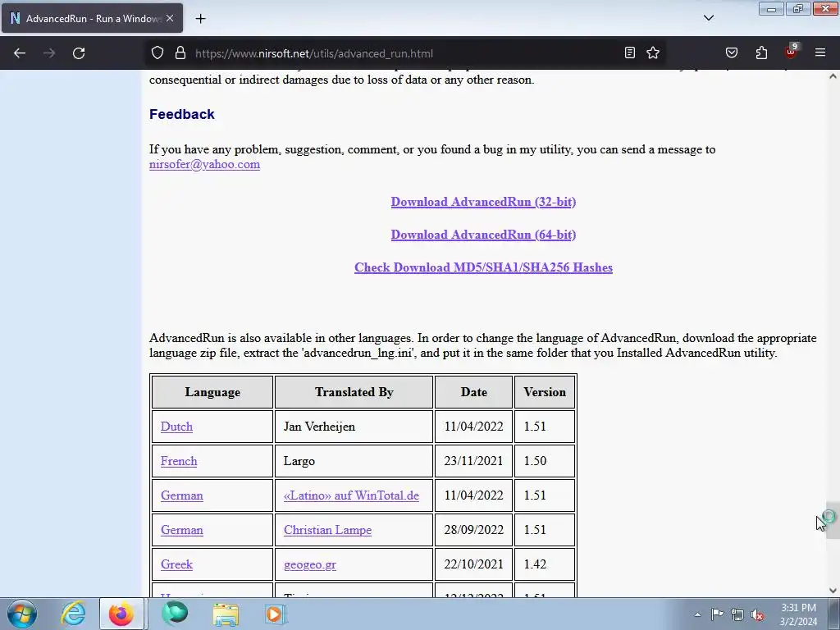This screenshot has height=630, width=840.
Task: Select the AdvancedRun browser tab
Action: (x=92, y=18)
